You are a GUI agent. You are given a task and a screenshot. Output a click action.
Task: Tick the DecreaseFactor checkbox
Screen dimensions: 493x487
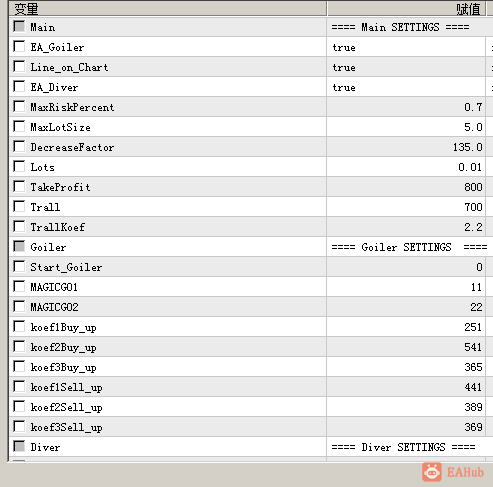tap(19, 146)
